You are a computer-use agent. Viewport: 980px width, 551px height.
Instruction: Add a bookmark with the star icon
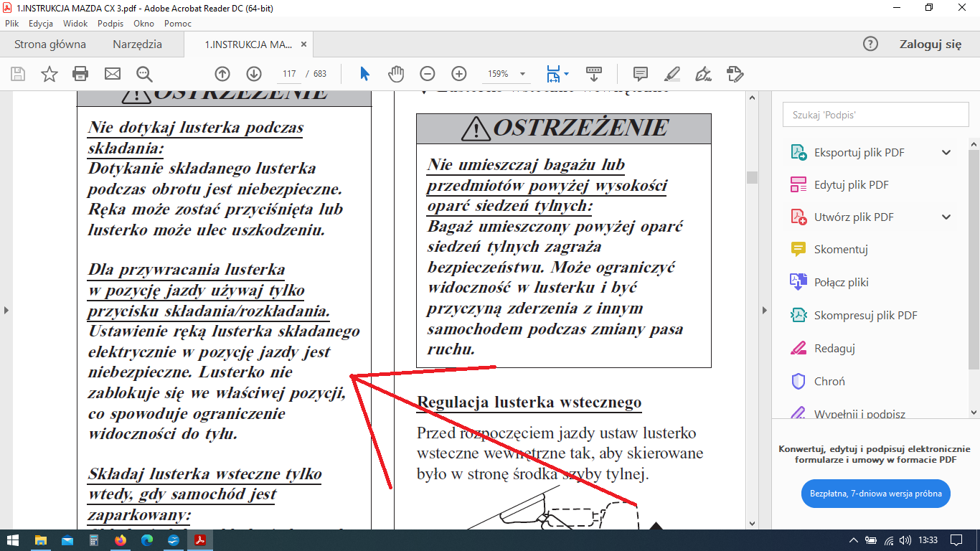click(x=49, y=74)
